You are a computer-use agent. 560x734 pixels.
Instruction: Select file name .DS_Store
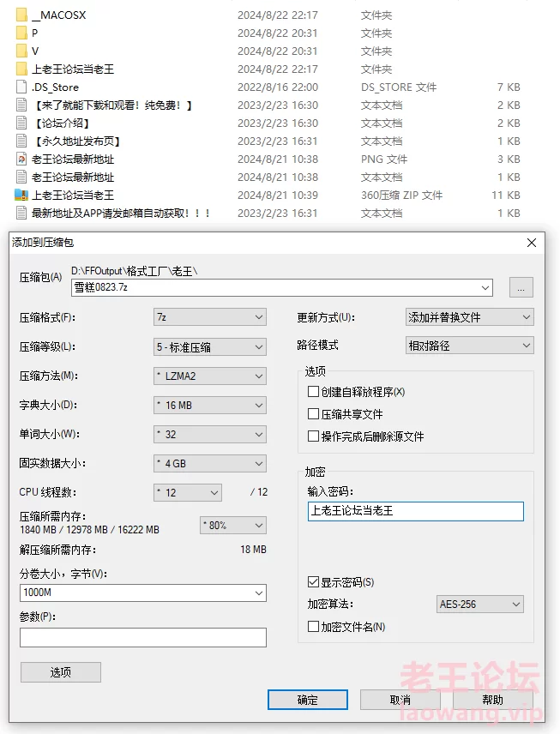click(x=55, y=87)
